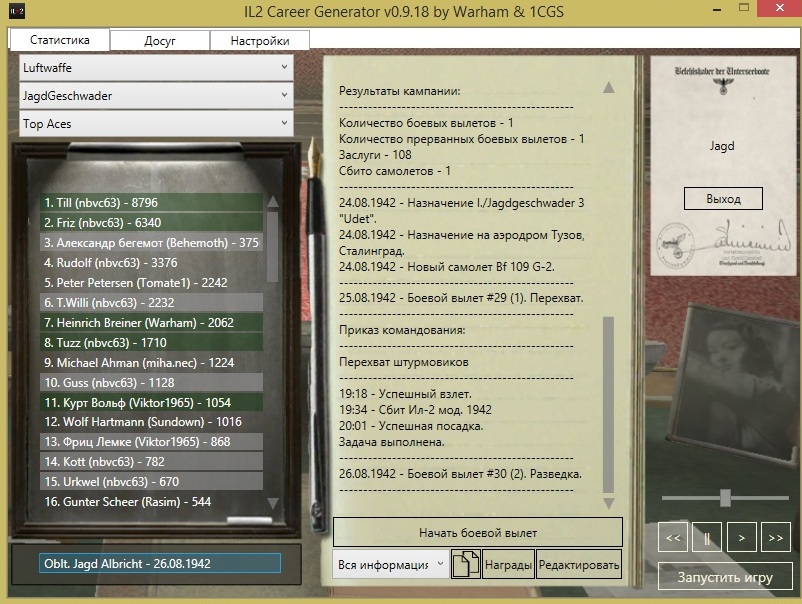The height and width of the screenshot is (604, 802).
Task: Select ace entry 4. Rudolf (nbvc63)
Action: click(x=151, y=262)
